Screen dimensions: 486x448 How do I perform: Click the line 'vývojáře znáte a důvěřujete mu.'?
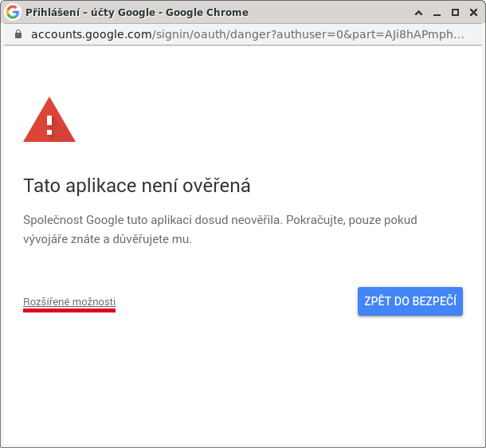108,239
